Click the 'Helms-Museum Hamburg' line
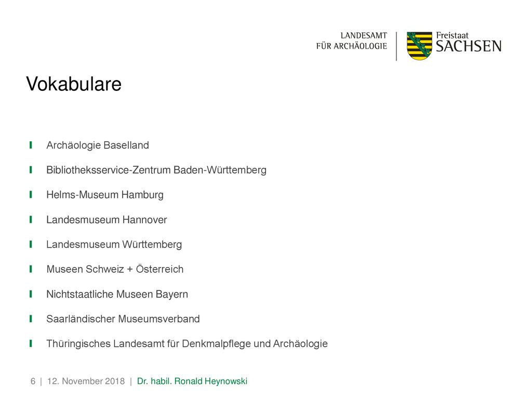 click(x=105, y=195)
